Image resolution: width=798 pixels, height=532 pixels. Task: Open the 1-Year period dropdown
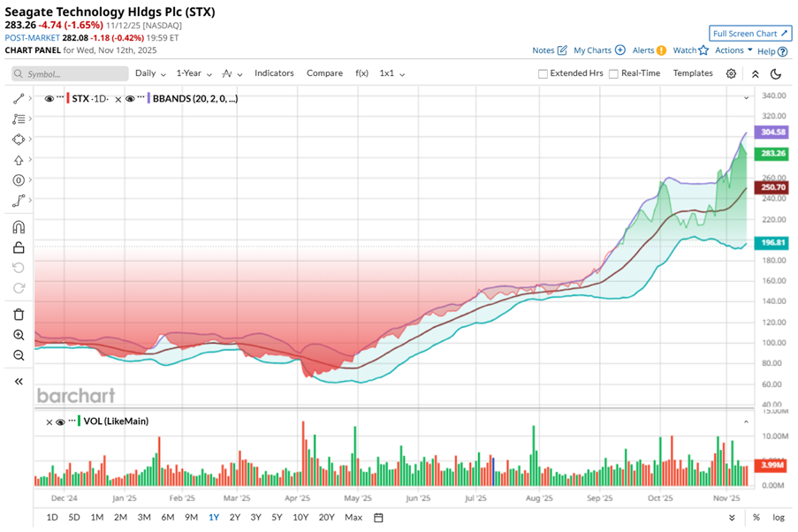coord(194,73)
